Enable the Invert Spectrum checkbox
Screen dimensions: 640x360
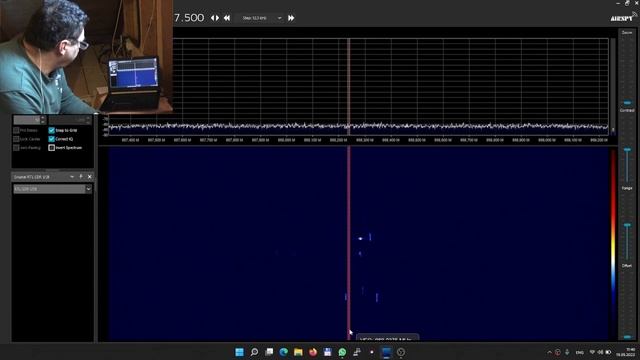pyautogui.click(x=51, y=147)
